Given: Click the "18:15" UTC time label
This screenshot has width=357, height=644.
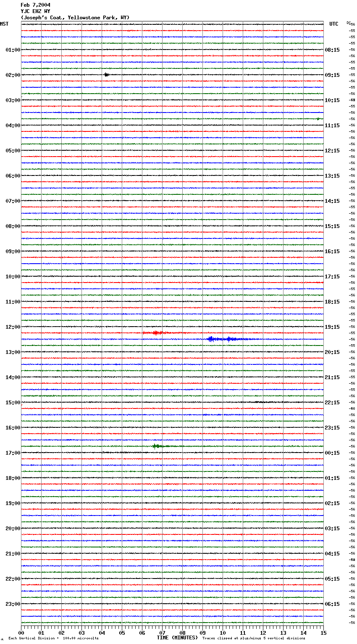Looking at the screenshot, I should (x=332, y=302).
